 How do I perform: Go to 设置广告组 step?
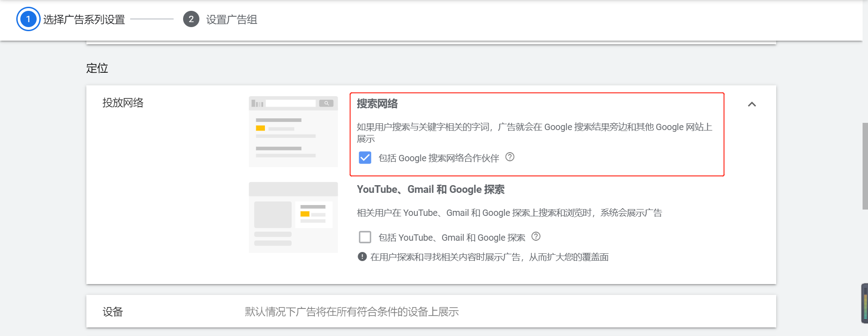click(x=231, y=19)
